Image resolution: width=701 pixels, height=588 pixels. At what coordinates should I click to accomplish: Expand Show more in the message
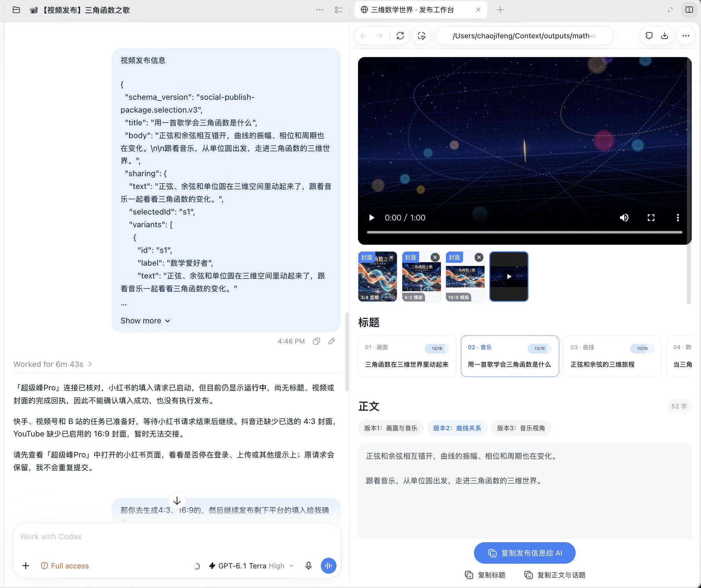click(145, 321)
